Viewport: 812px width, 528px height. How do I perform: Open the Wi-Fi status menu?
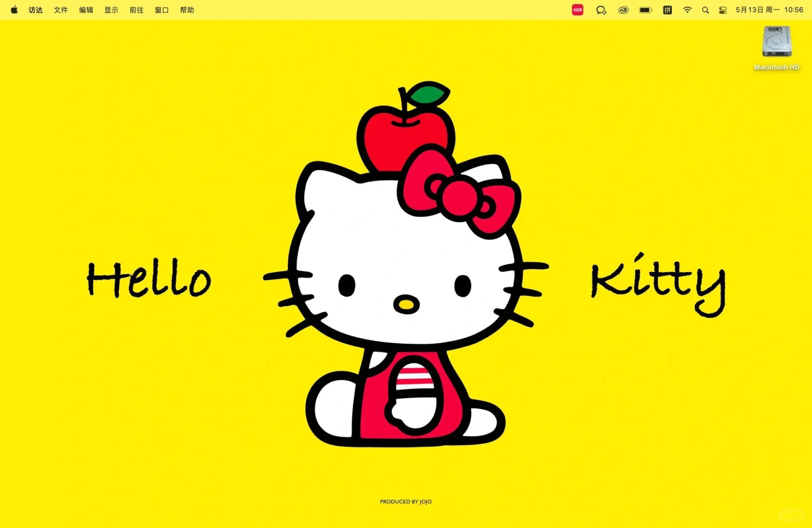687,10
